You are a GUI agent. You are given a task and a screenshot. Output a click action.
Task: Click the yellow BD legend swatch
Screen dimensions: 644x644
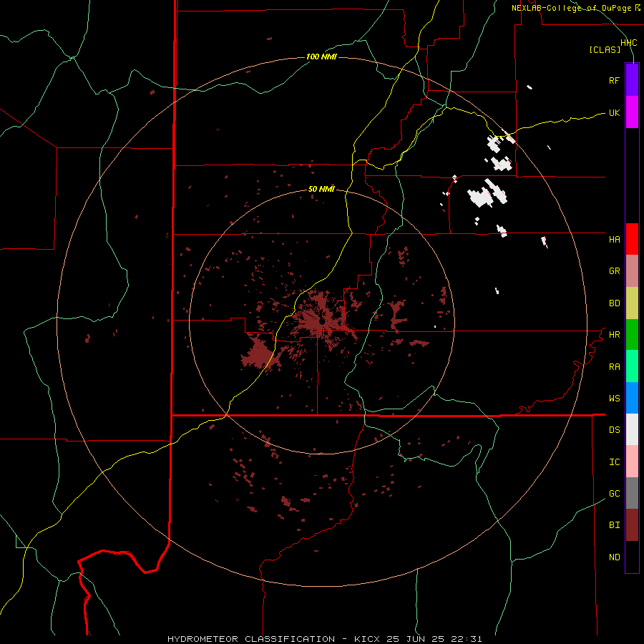point(632,303)
